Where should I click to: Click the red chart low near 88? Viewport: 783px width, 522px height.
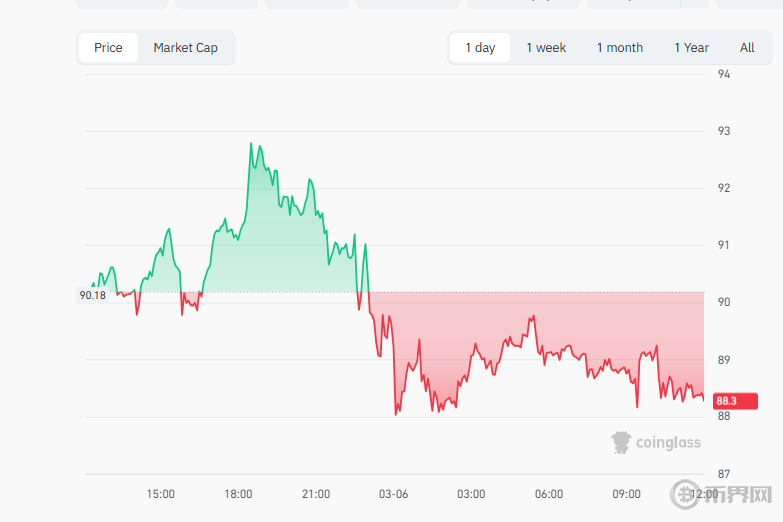point(396,413)
